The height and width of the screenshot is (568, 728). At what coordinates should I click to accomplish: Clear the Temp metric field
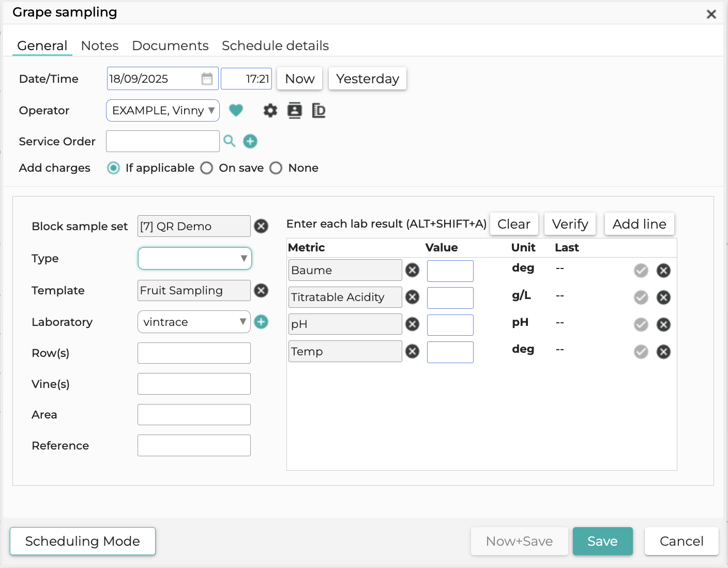(x=412, y=351)
